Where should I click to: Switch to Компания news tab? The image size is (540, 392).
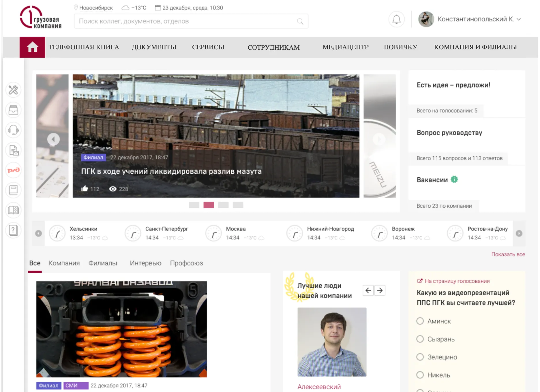click(64, 263)
